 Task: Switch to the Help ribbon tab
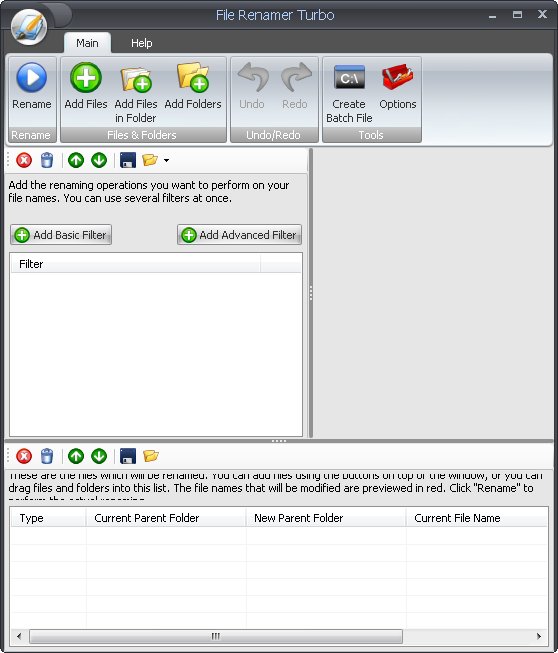click(x=142, y=43)
